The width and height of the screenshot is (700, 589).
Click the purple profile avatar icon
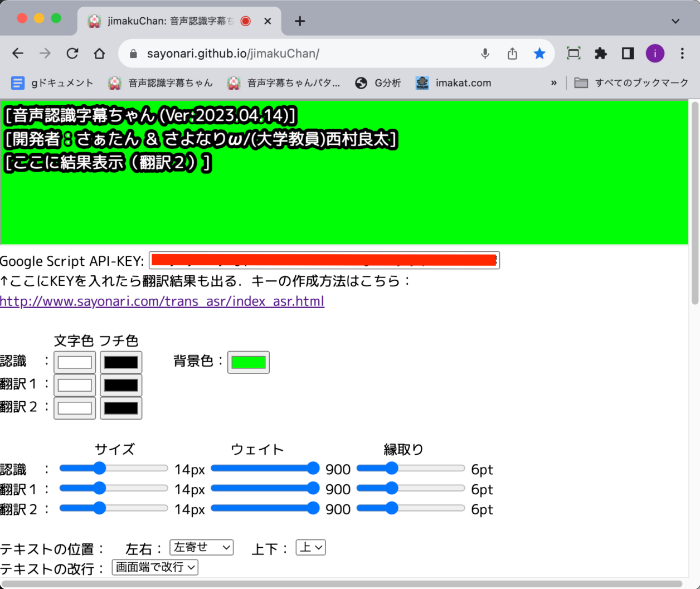click(x=655, y=53)
